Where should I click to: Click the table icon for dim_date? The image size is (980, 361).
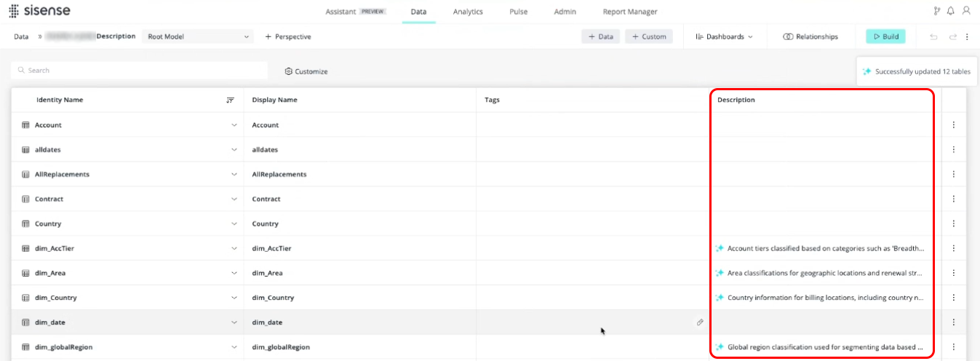pyautogui.click(x=25, y=322)
